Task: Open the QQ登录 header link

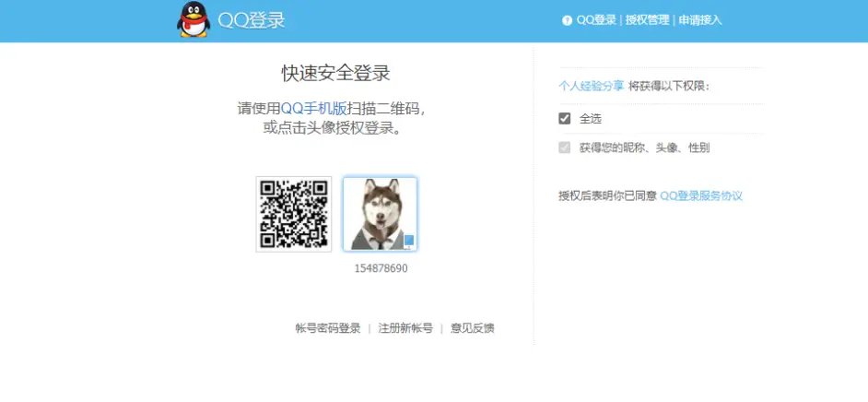Action: [x=596, y=20]
